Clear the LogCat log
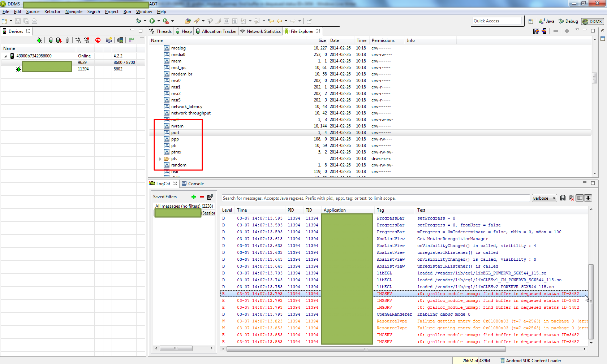The image size is (607, 364). 571,198
